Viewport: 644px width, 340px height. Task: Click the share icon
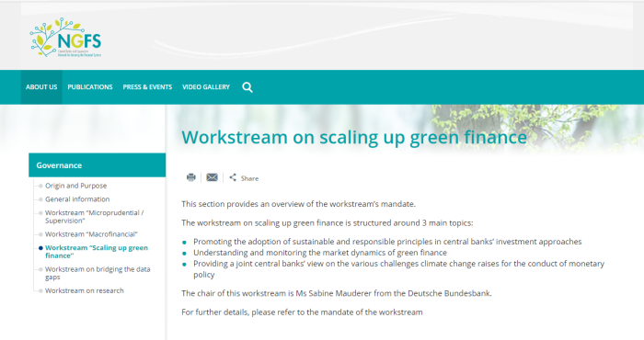pyautogui.click(x=233, y=177)
